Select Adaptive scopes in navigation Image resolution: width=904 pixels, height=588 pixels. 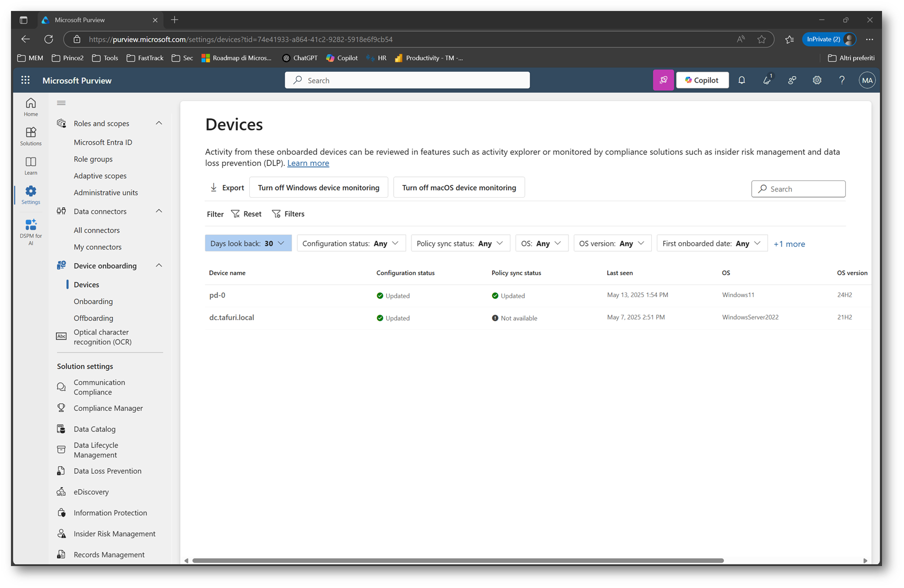(x=100, y=176)
